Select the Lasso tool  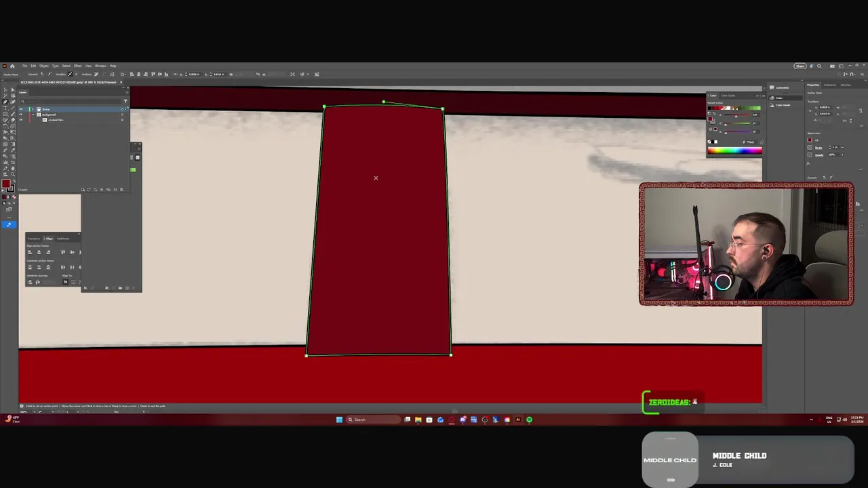click(x=13, y=96)
